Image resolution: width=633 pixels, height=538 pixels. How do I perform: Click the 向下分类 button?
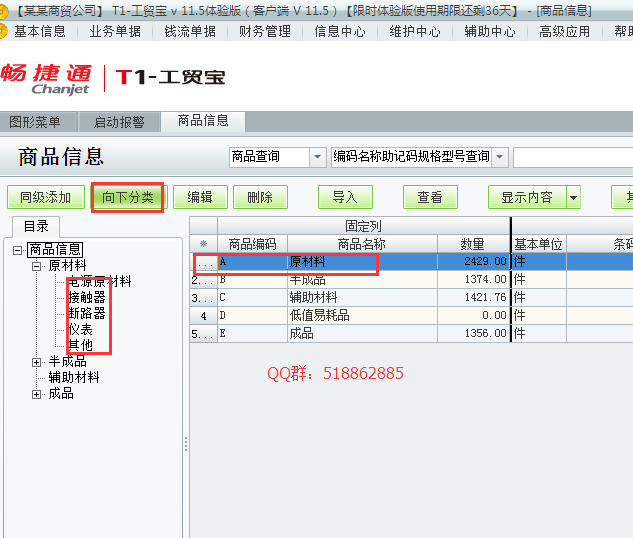[x=128, y=197]
